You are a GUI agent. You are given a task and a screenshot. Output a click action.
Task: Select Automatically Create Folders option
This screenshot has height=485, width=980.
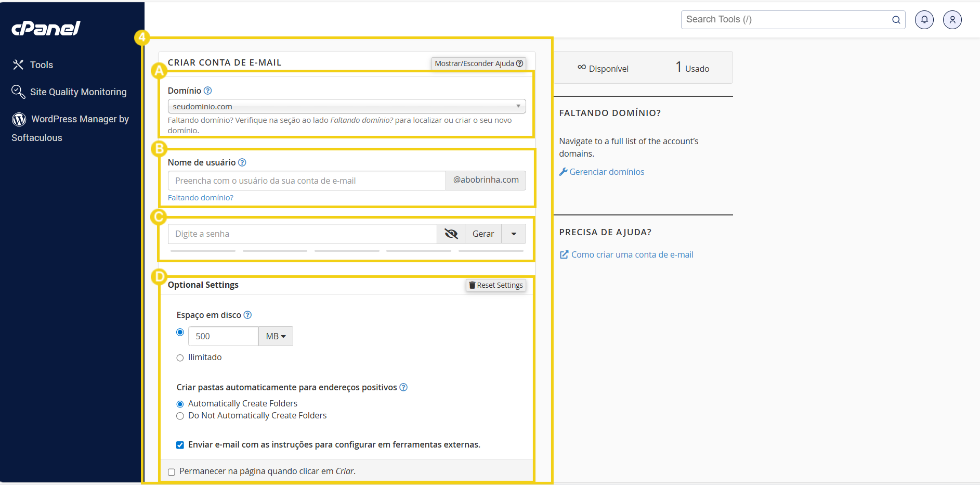pos(180,404)
